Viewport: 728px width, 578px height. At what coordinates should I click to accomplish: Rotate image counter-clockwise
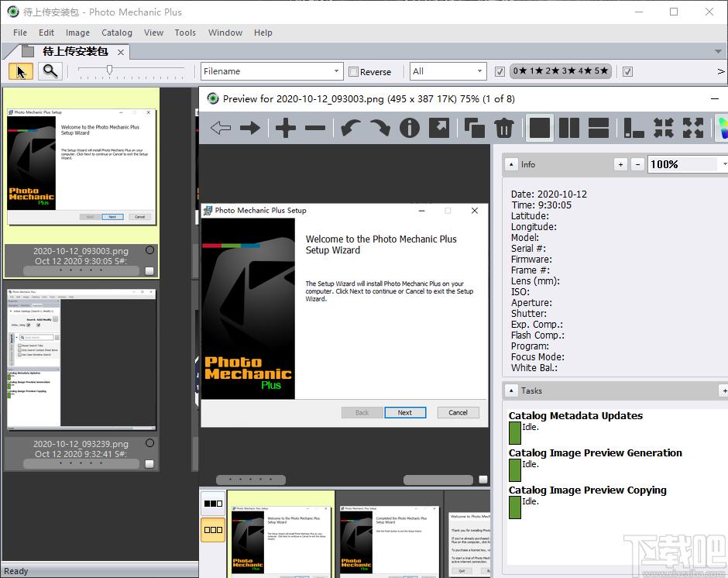coord(350,128)
